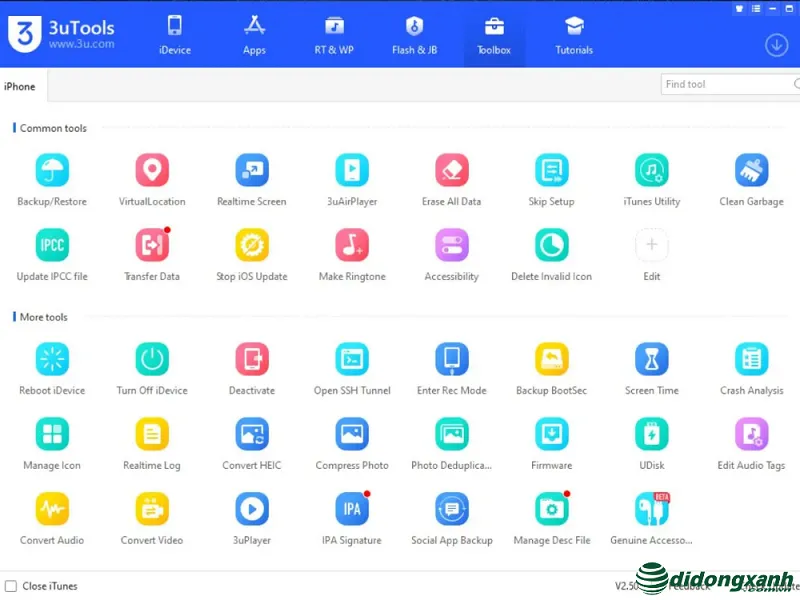Open Compress Photo tool

coord(352,434)
